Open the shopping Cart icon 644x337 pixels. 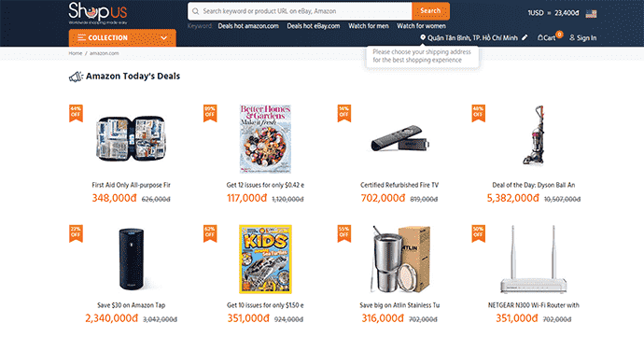click(x=540, y=37)
